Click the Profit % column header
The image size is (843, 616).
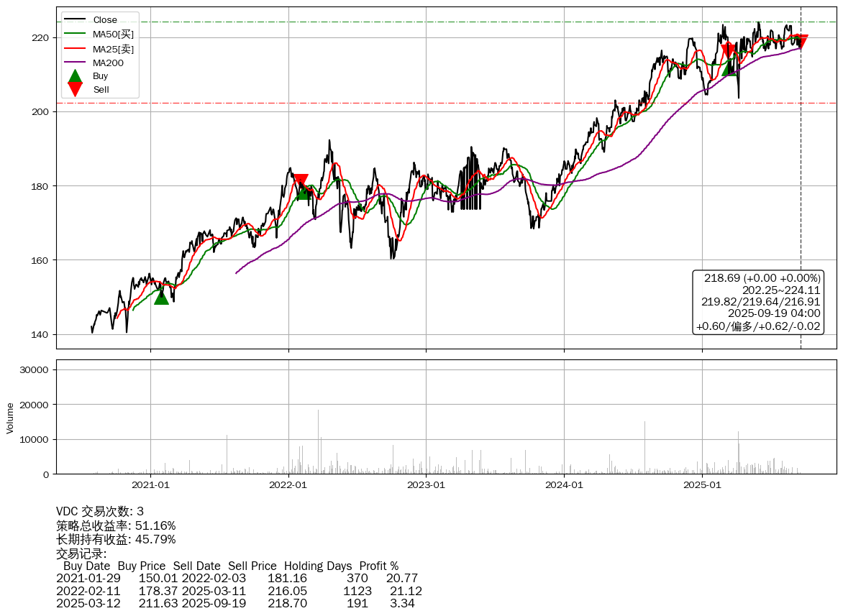[x=378, y=566]
